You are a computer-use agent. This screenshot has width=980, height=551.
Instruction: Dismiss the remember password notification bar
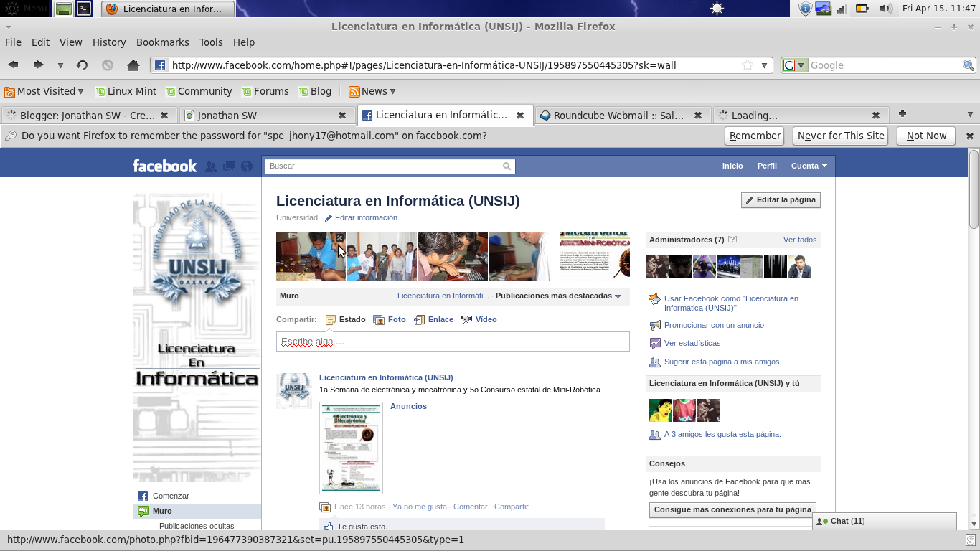[969, 136]
